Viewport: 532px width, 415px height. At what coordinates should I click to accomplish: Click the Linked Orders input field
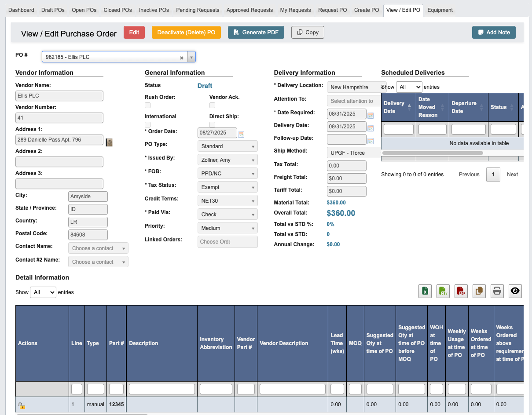tap(227, 242)
